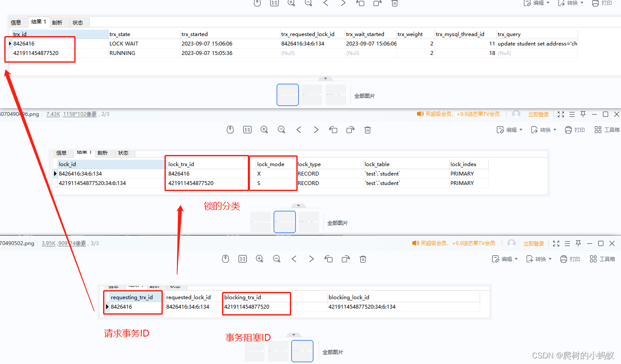
Task: Click the 3.95K file size in 3/3 viewer
Action: click(49, 243)
